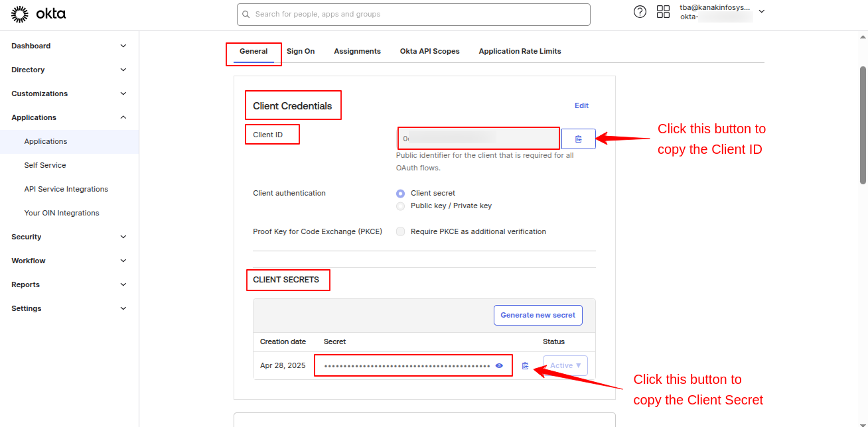Click the Client ID value field
Image resolution: width=868 pixels, height=427 pixels.
click(x=478, y=139)
